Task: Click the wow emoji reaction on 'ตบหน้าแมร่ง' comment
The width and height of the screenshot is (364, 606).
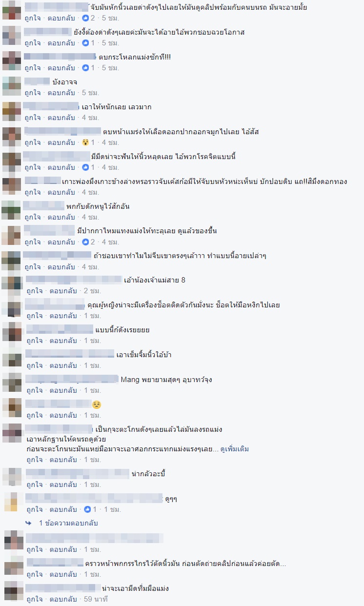Action: point(86,142)
